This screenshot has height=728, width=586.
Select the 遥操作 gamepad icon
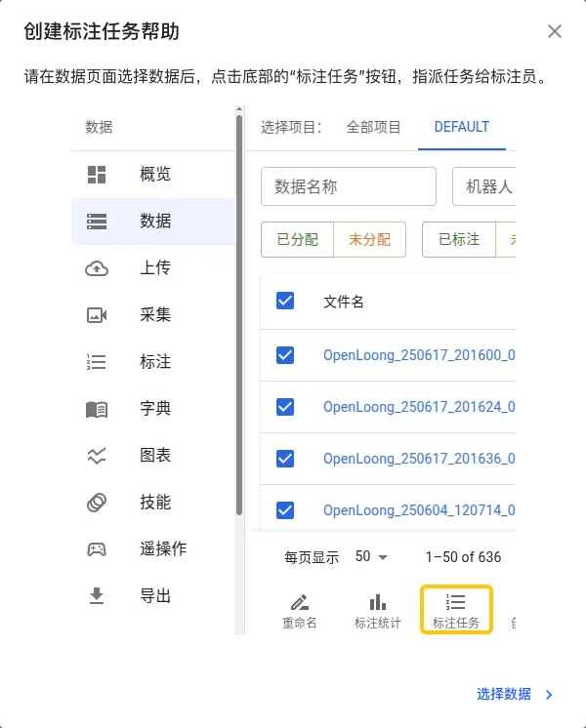(x=97, y=549)
